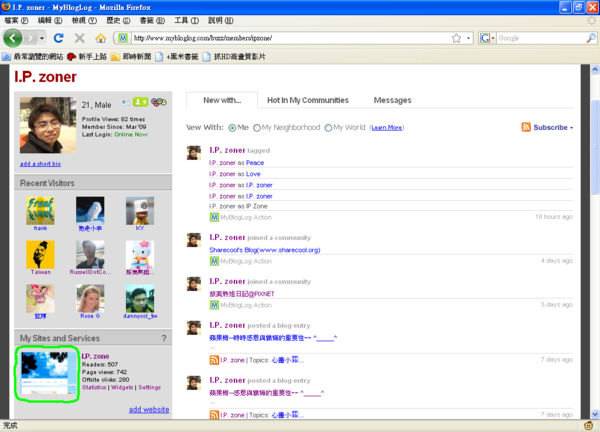Open Sharecool's Blog community link
Image resolution: width=600 pixels, height=432 pixels.
265,250
